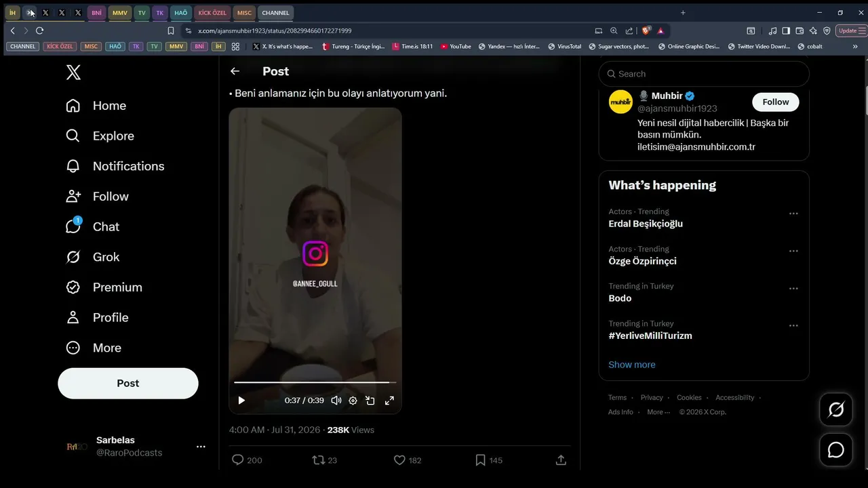
Task: Bookmark this page via the address bar icon
Action: pos(171,30)
